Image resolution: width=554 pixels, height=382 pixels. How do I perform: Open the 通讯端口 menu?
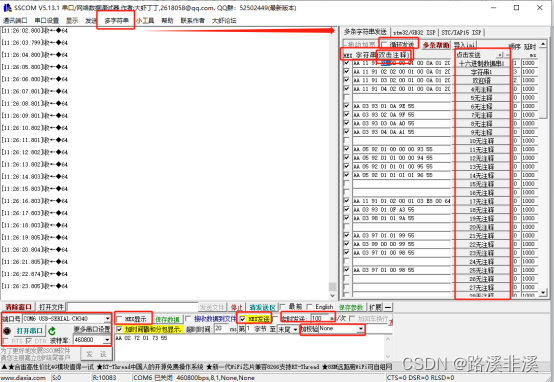[x=15, y=20]
